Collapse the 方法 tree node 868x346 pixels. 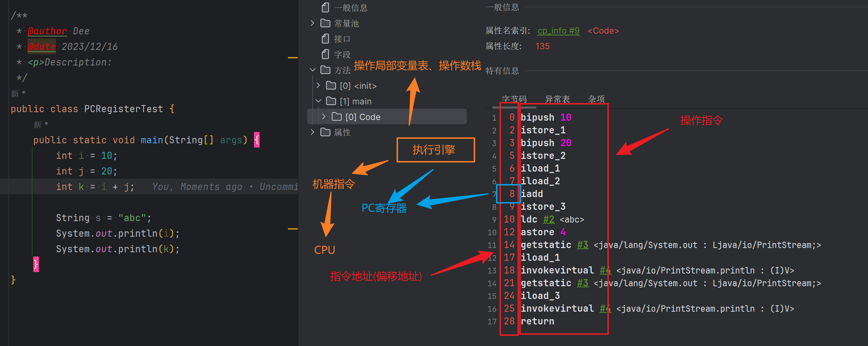[x=312, y=70]
